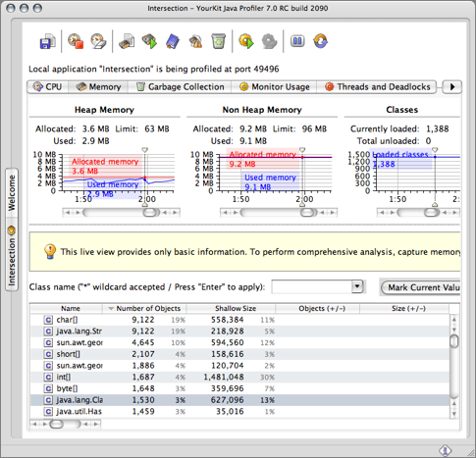Click the clock with eraser icon

[98, 41]
